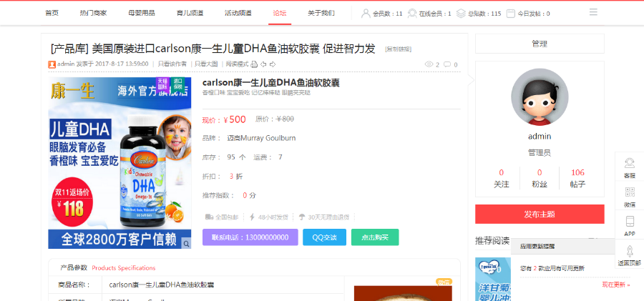The image size is (644, 301).
Task: Click 现在更新 link in update popup
Action: 616,285
